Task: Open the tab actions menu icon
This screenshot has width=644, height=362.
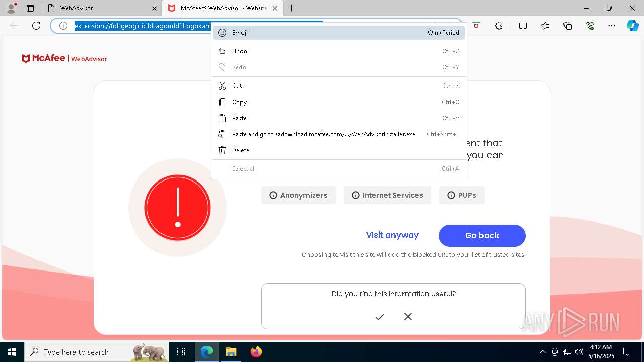Action: click(30, 8)
